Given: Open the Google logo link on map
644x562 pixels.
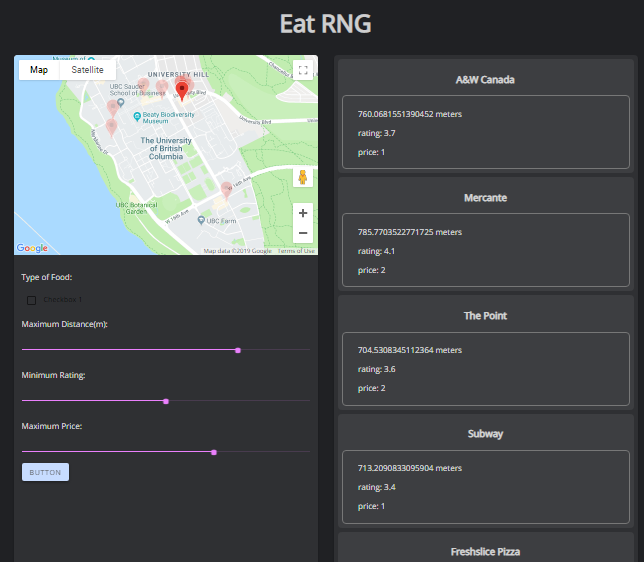Looking at the screenshot, I should (32, 248).
